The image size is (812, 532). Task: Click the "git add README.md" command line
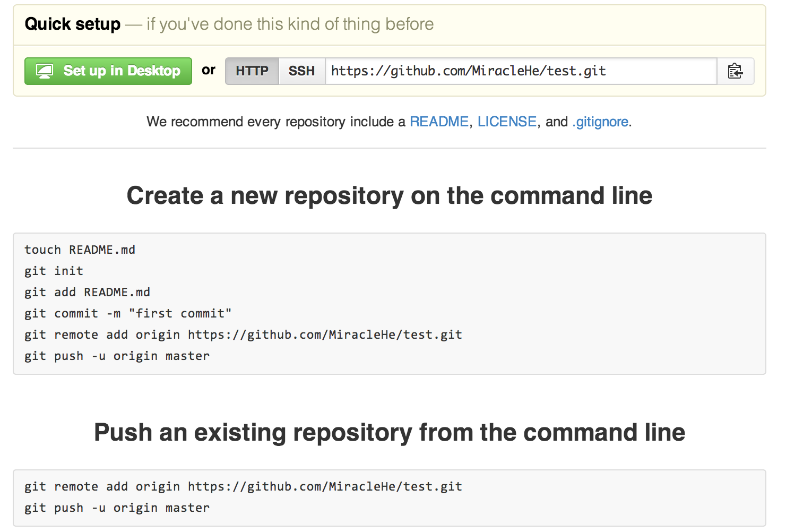click(x=87, y=292)
